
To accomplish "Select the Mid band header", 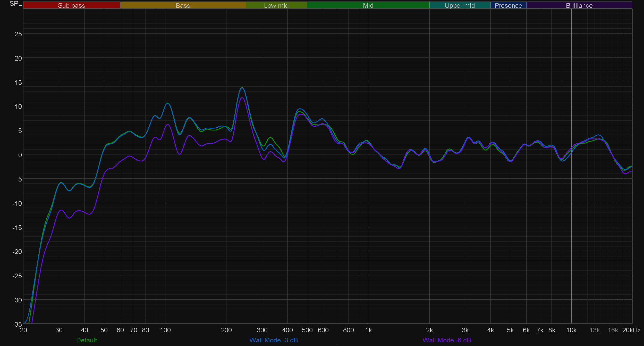I will pyautogui.click(x=368, y=5).
